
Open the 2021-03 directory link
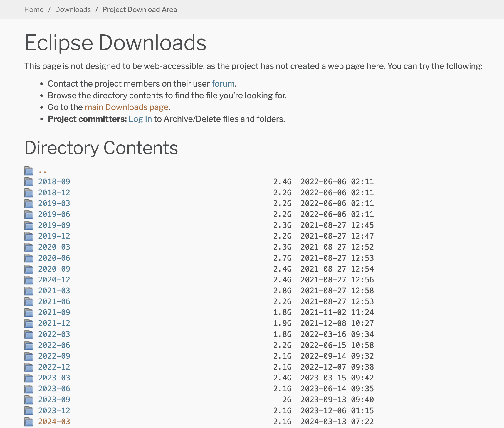54,291
